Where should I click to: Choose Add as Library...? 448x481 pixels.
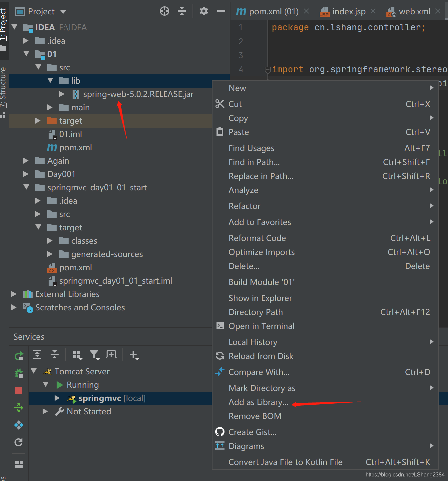point(325,402)
